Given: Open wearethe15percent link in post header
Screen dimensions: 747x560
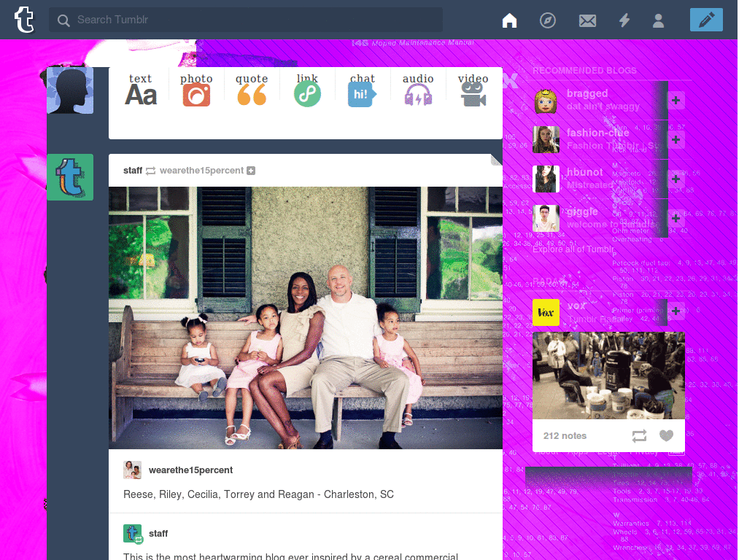Looking at the screenshot, I should pos(201,171).
